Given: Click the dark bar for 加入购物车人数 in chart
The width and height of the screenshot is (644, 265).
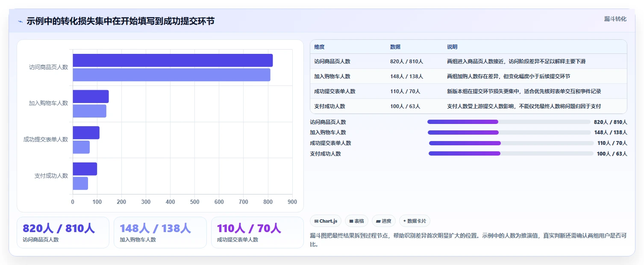Looking at the screenshot, I should [91, 97].
